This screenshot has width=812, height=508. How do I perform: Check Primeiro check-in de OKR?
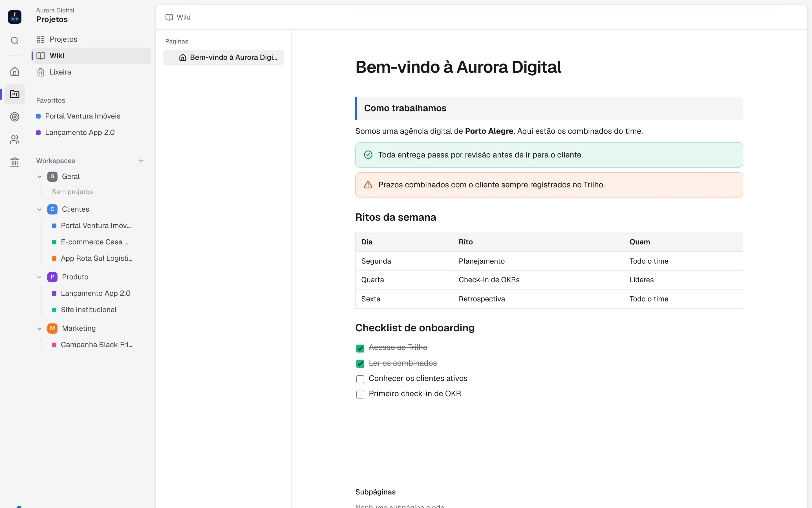360,395
